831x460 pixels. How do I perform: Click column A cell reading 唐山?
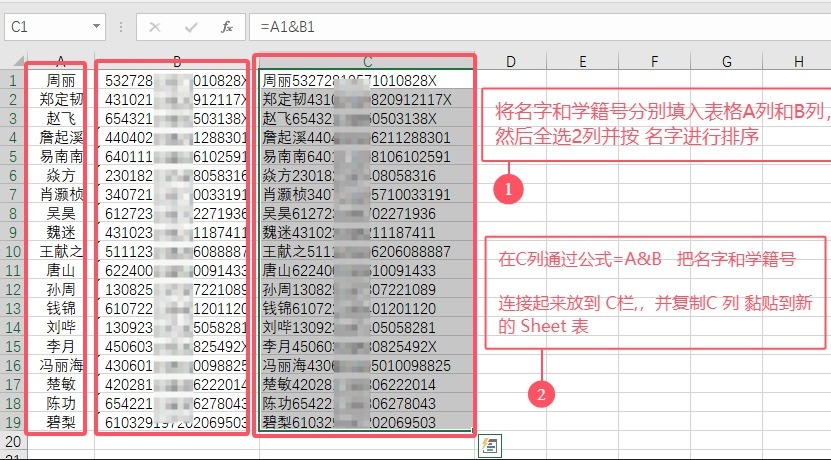61,271
